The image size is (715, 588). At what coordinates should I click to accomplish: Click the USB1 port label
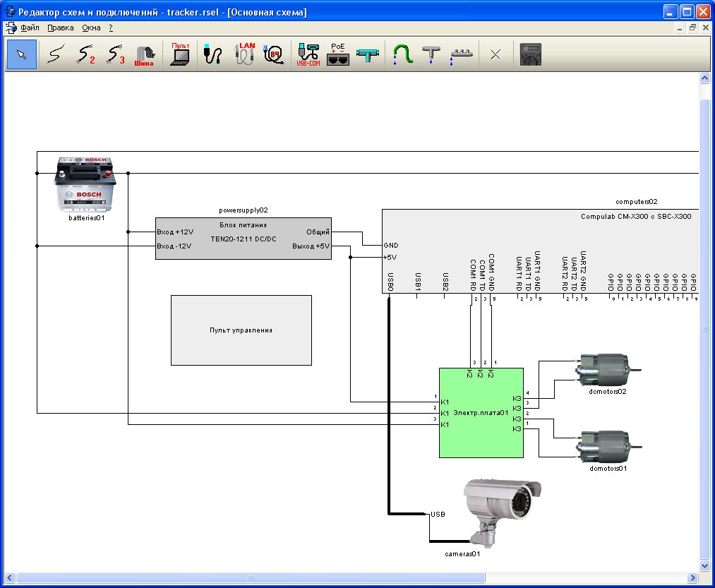[x=418, y=282]
